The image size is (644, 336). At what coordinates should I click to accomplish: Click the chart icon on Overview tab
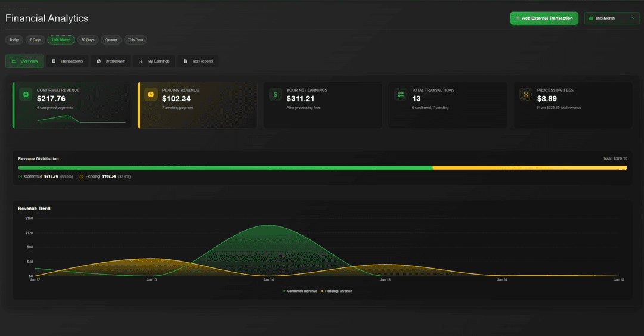click(x=14, y=61)
